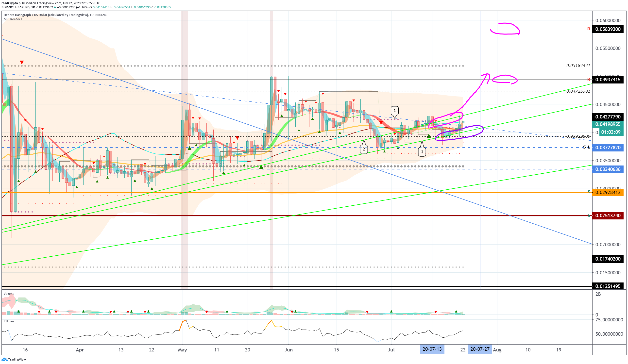
Task: Click the S-L label near 0.03727820
Action: coord(587,148)
